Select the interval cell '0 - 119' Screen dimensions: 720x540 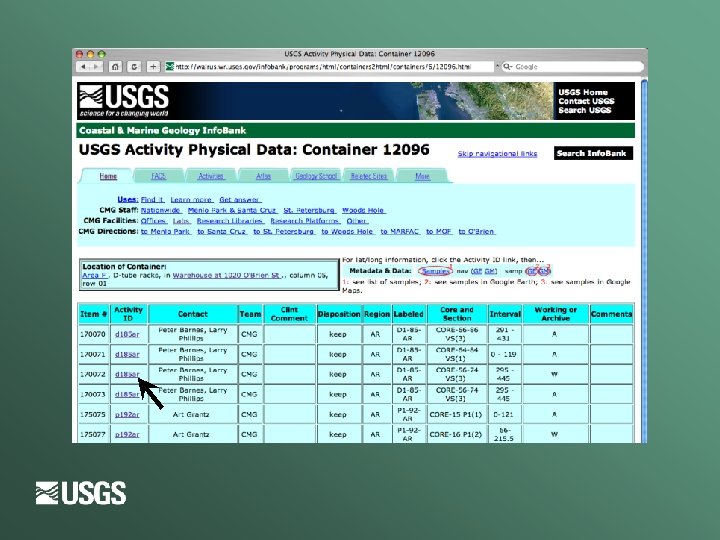click(504, 354)
